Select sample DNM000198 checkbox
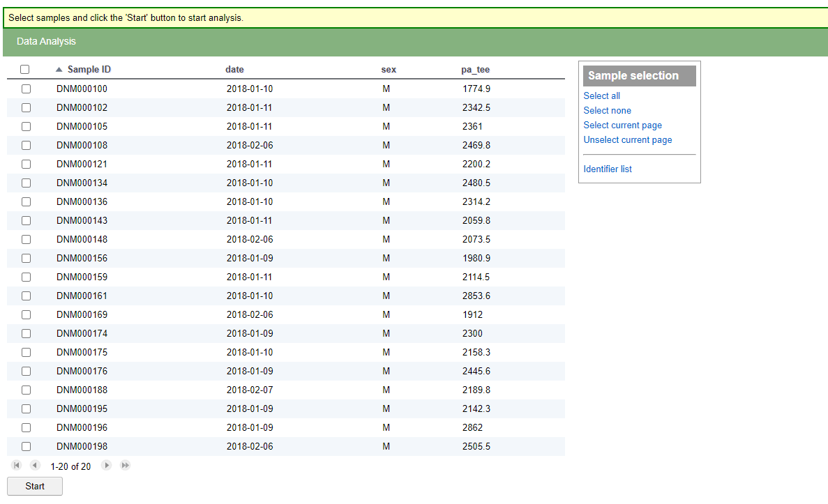The image size is (828, 504). pos(26,446)
